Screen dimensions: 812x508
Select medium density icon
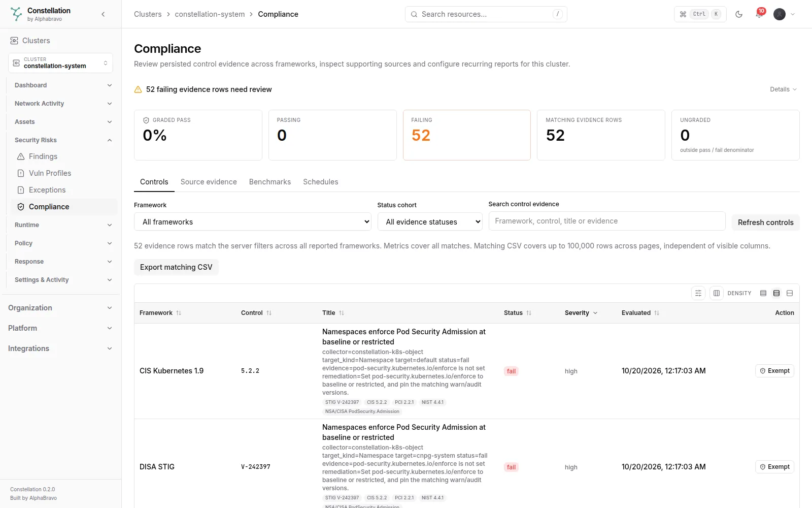click(776, 293)
